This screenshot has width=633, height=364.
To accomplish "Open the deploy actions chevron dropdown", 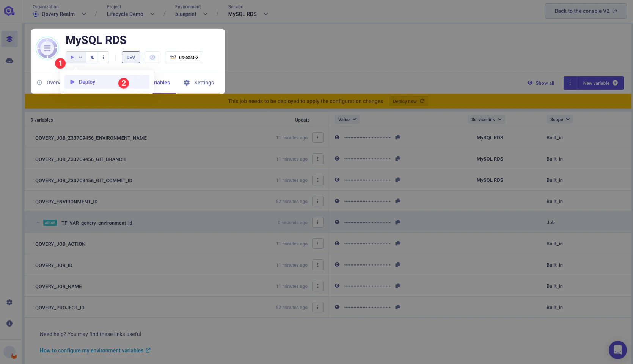I will (80, 57).
